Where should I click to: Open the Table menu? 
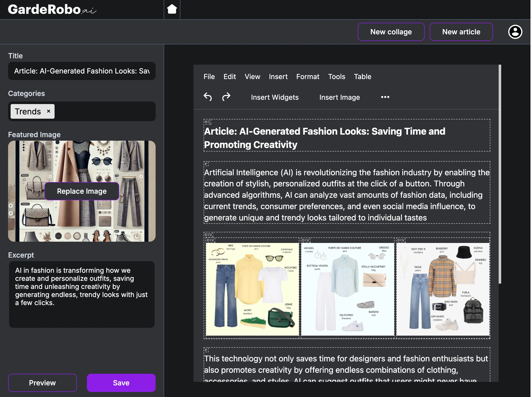coord(362,77)
